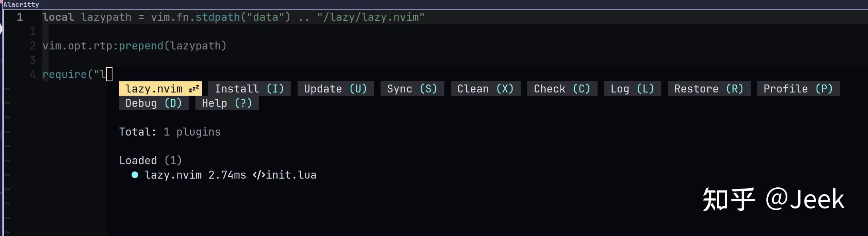Open the Log (L) view
This screenshot has width=868, height=236.
[x=632, y=88]
